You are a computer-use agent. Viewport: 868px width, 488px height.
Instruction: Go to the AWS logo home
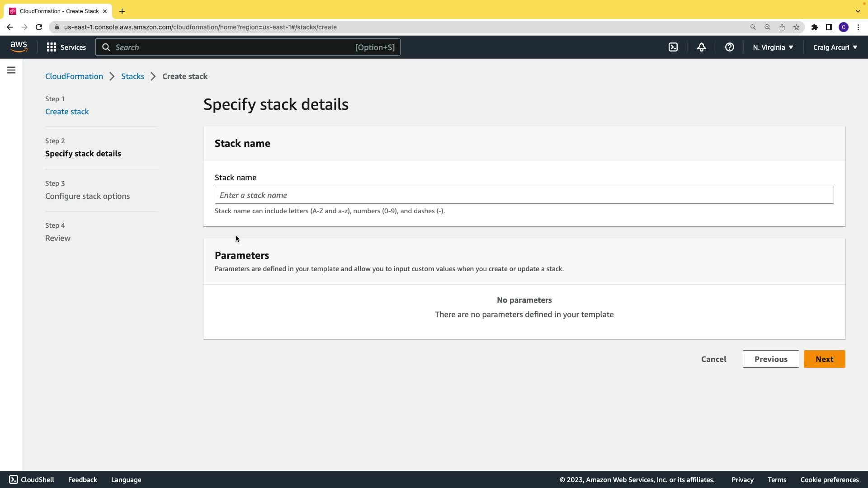tap(19, 47)
